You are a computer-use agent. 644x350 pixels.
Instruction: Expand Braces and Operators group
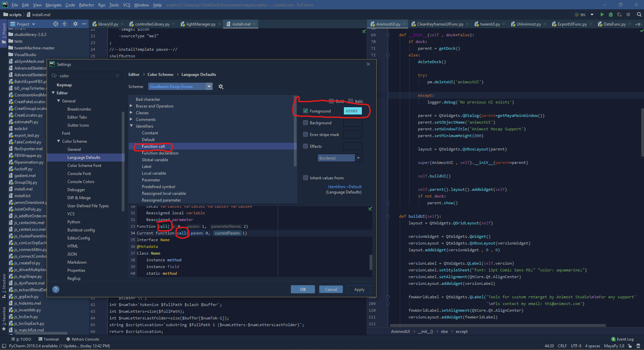(131, 106)
